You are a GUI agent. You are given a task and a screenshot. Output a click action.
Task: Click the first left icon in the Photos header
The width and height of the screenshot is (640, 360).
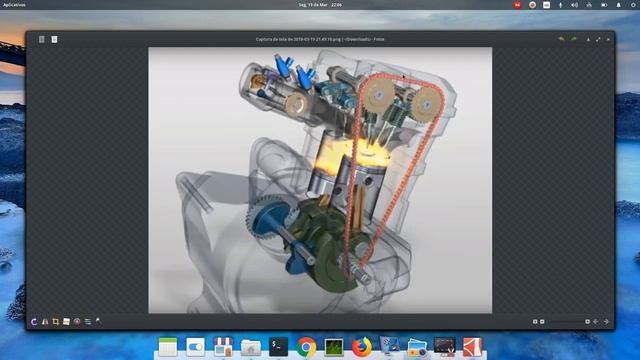pyautogui.click(x=42, y=39)
